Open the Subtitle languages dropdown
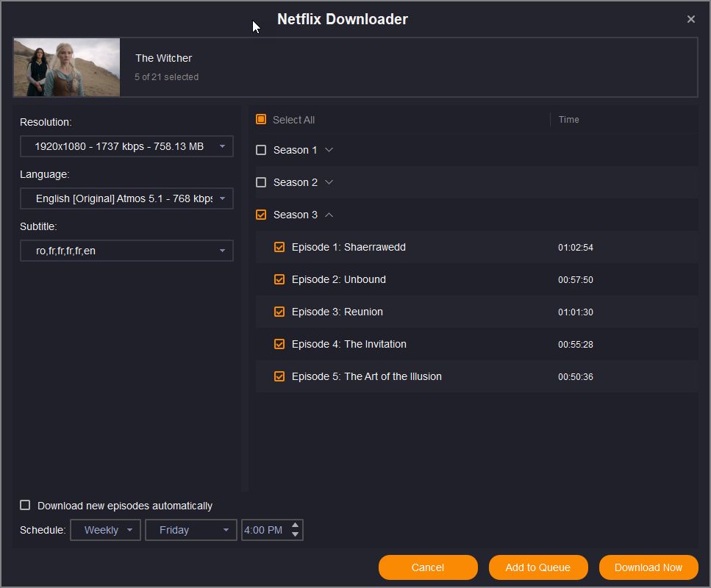Viewport: 711px width, 588px height. pos(126,251)
